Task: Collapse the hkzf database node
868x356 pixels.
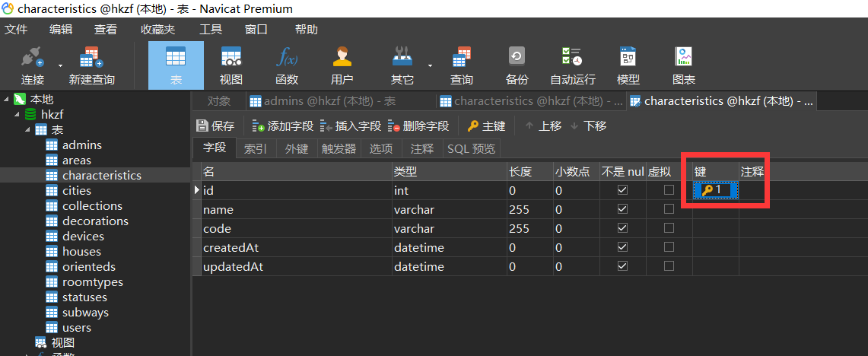Action: [x=17, y=115]
